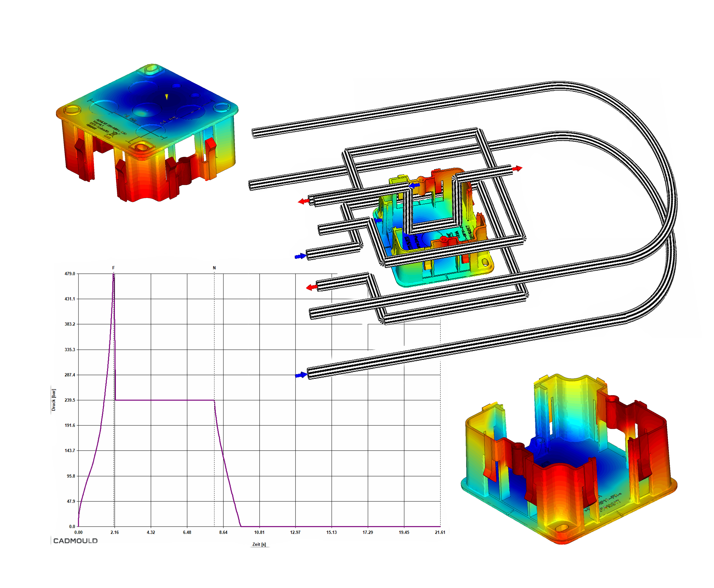Click the topmost red arrow on left pipe ends
Viewport: 714px width, 588px height.
pyautogui.click(x=303, y=201)
